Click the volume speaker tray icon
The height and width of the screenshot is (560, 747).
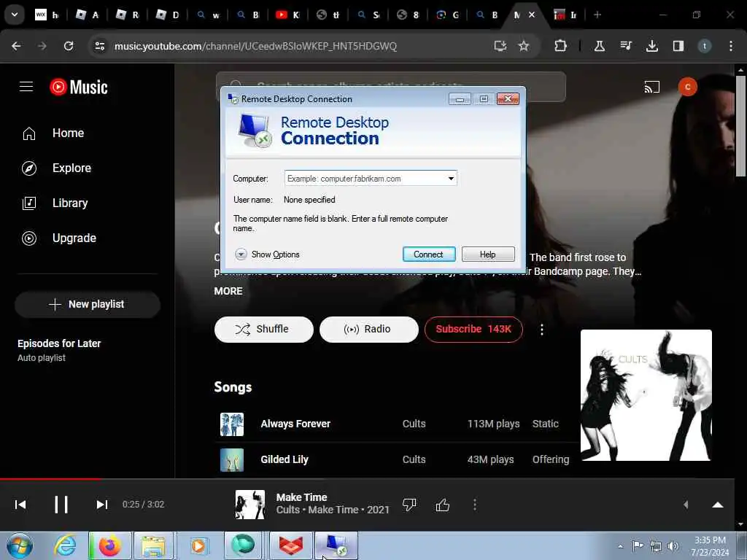[x=673, y=545]
